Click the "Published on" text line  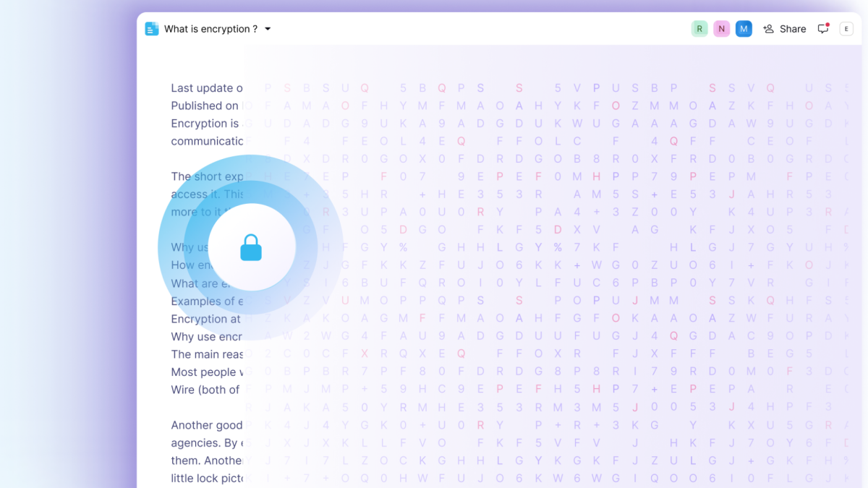205,106
